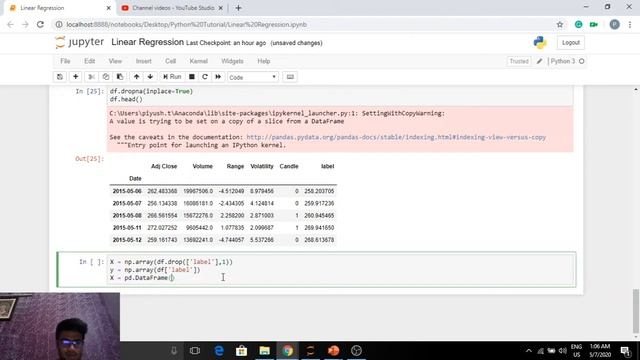The width and height of the screenshot is (640, 360).
Task: Open the Windows notification center
Action: tap(626, 351)
